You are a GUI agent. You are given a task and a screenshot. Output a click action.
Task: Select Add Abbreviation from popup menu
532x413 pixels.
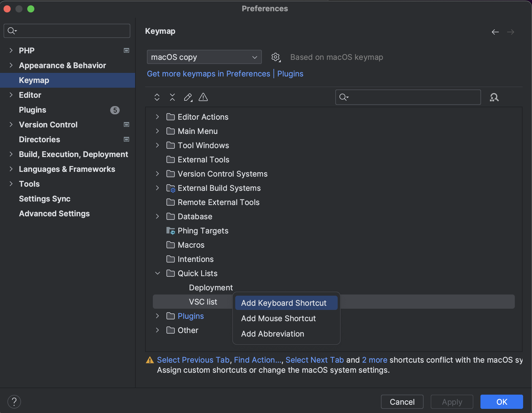[x=273, y=334]
